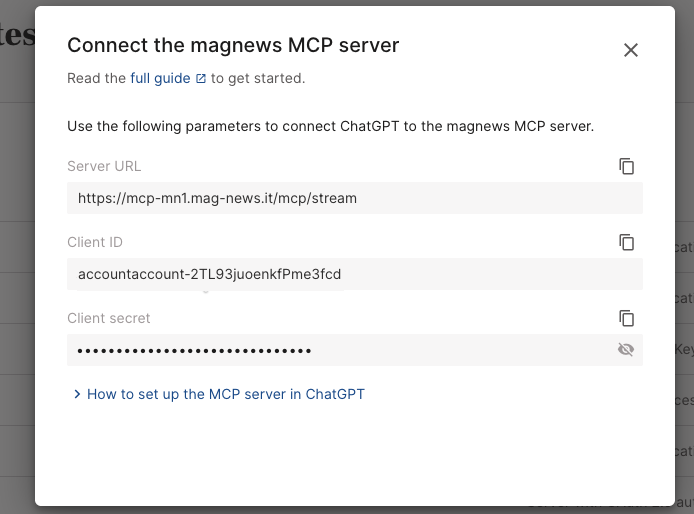
Task: Open the full guide link
Action: click(160, 78)
